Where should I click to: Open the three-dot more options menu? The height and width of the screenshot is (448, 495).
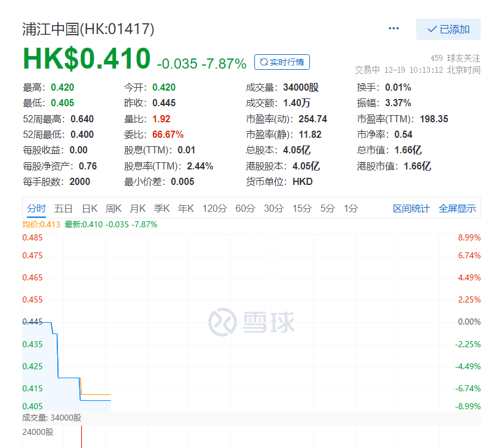pyautogui.click(x=393, y=29)
